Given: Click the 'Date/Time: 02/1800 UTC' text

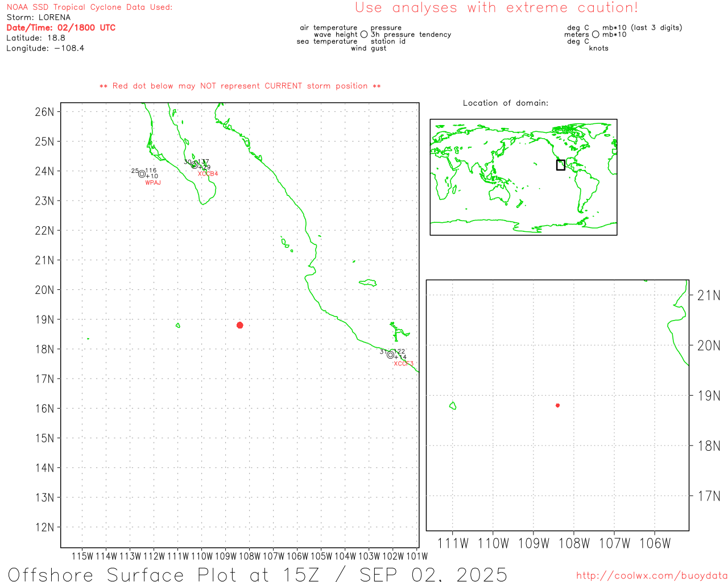Looking at the screenshot, I should point(61,27).
